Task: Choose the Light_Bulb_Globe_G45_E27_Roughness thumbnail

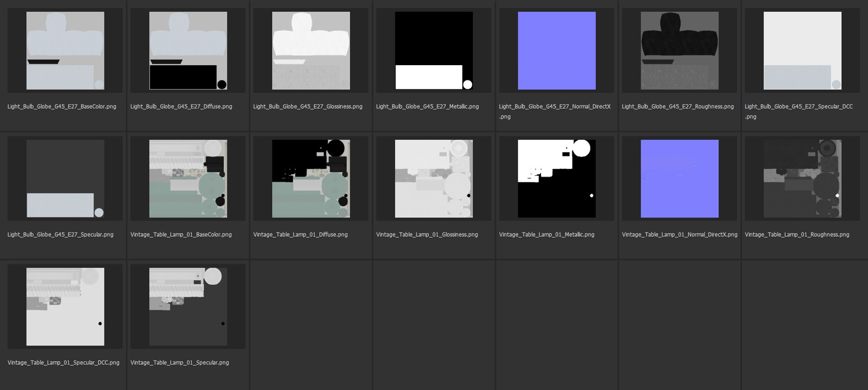Action: (x=680, y=51)
